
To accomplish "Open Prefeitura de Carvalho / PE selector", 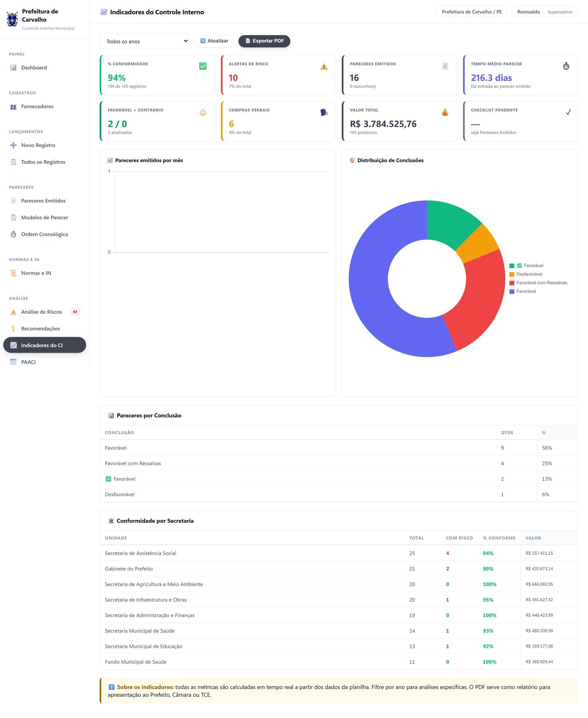I will (x=472, y=12).
